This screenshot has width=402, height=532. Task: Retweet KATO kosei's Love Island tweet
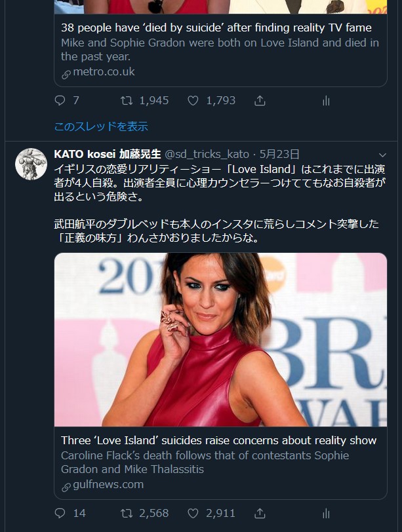[x=127, y=513]
